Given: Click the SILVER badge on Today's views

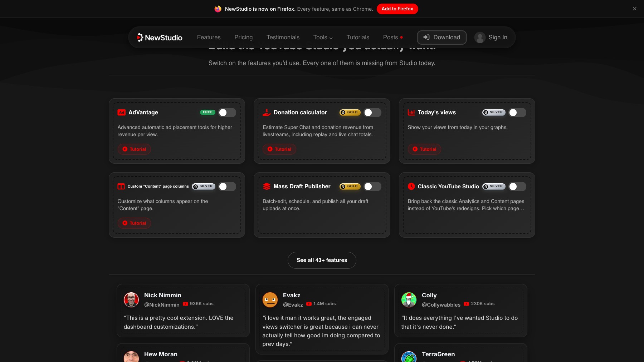Looking at the screenshot, I should coord(494,112).
